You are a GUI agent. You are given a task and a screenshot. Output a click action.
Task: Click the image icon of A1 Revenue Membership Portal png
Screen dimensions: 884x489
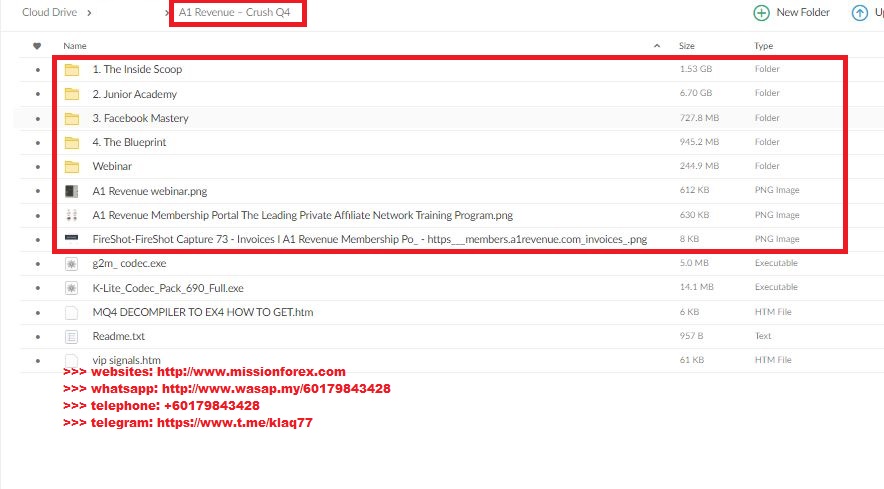point(72,215)
